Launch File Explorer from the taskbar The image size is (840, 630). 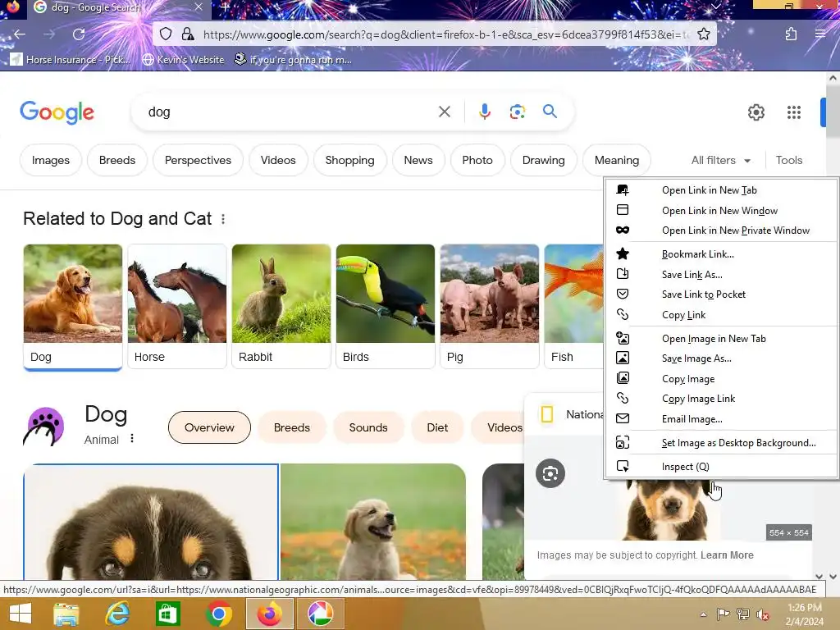coord(66,614)
